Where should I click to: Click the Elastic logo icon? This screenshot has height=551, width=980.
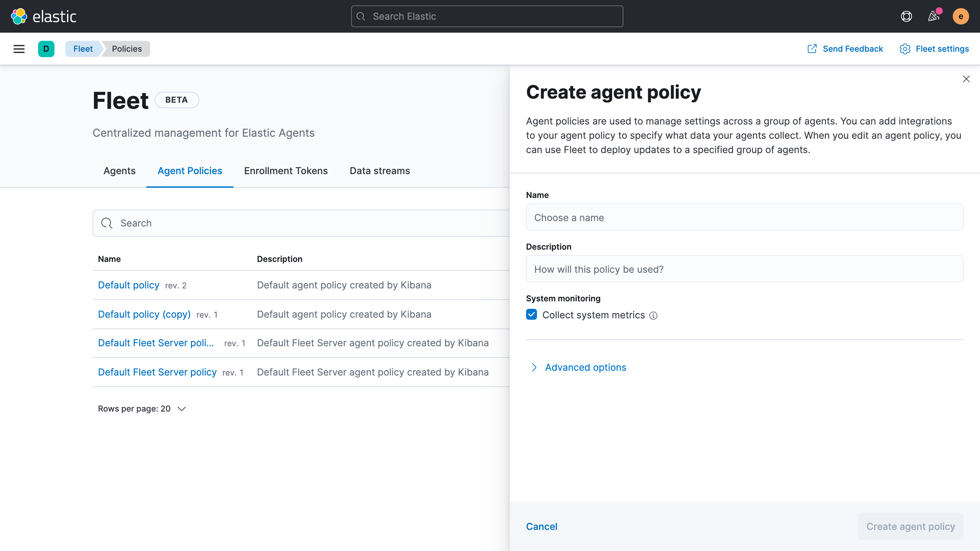click(x=19, y=16)
